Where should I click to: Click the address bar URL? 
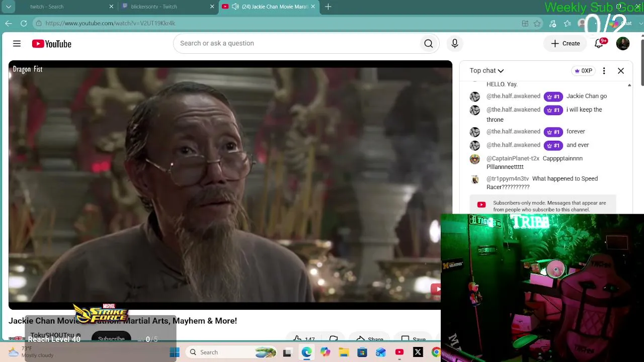point(110,23)
